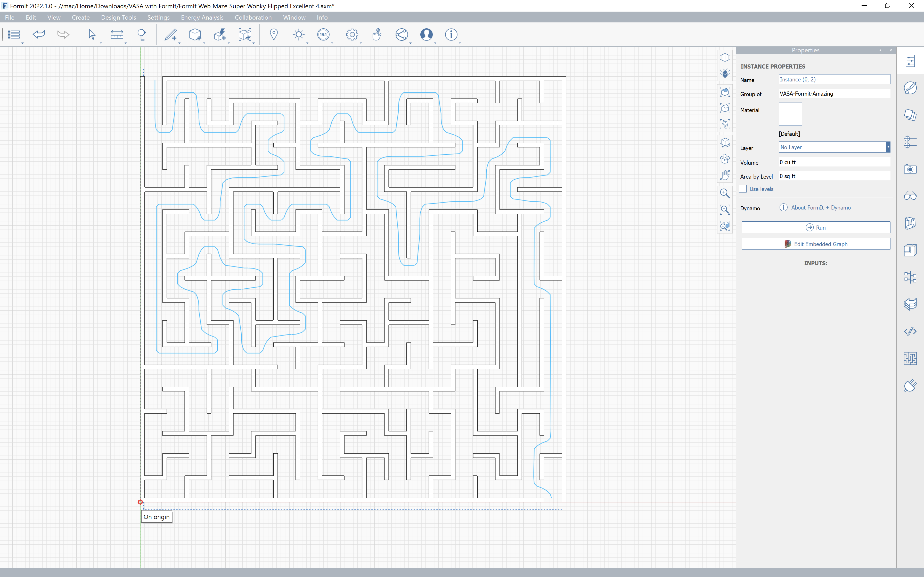Click the Sun and Shadows icon
Viewport: 924px width, 577px height.
(299, 35)
